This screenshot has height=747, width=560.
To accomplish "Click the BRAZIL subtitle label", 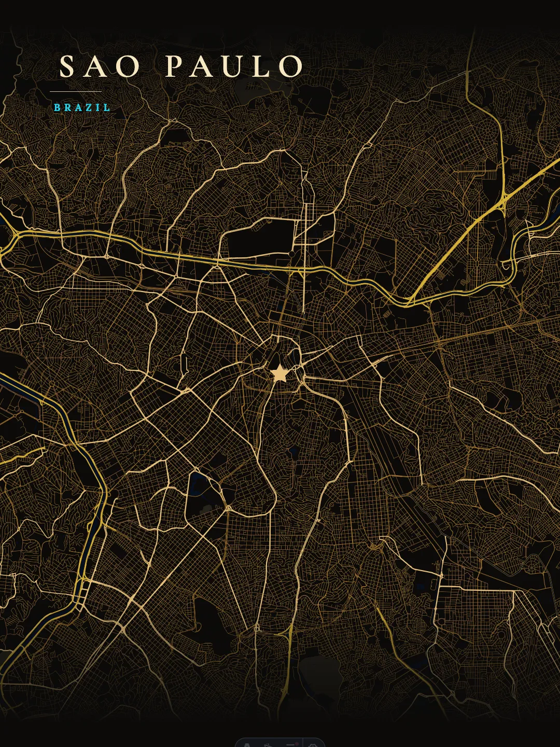I will [81, 108].
